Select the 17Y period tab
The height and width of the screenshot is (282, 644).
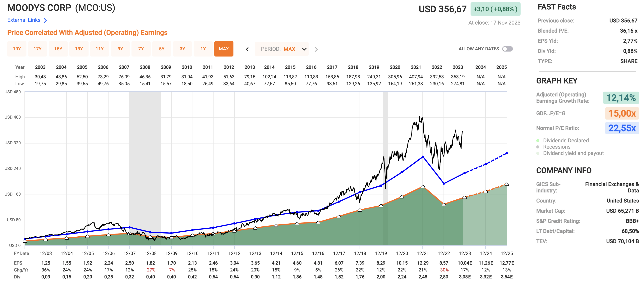(x=38, y=49)
